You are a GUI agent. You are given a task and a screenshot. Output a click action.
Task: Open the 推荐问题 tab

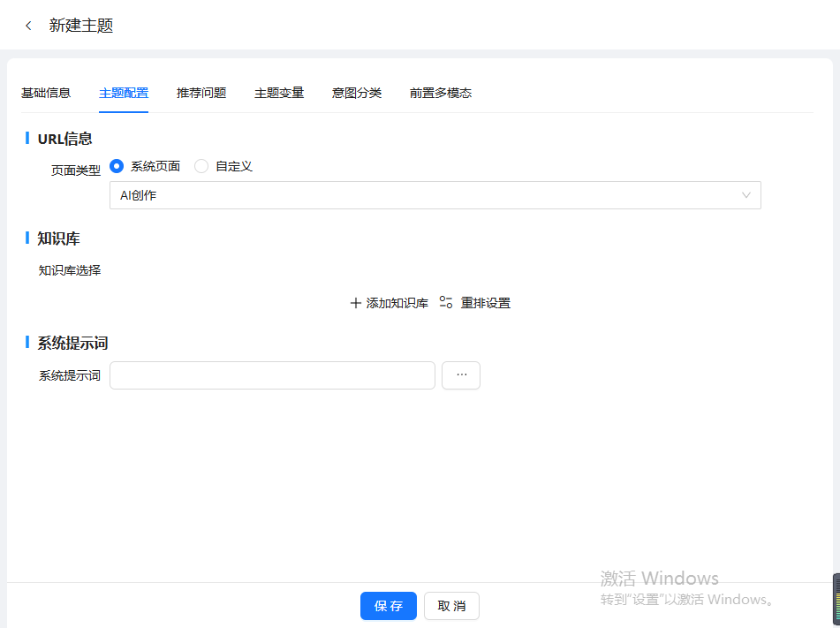(201, 93)
